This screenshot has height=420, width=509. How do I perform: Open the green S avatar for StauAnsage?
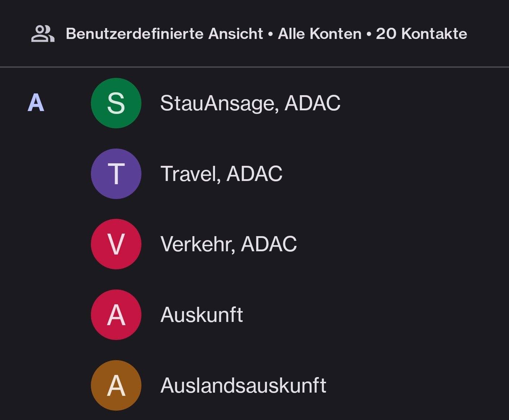click(x=116, y=103)
